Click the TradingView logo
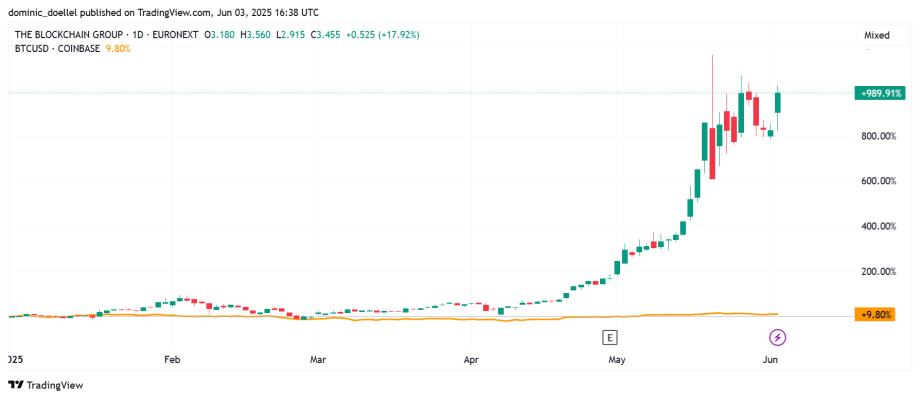 pyautogui.click(x=46, y=386)
